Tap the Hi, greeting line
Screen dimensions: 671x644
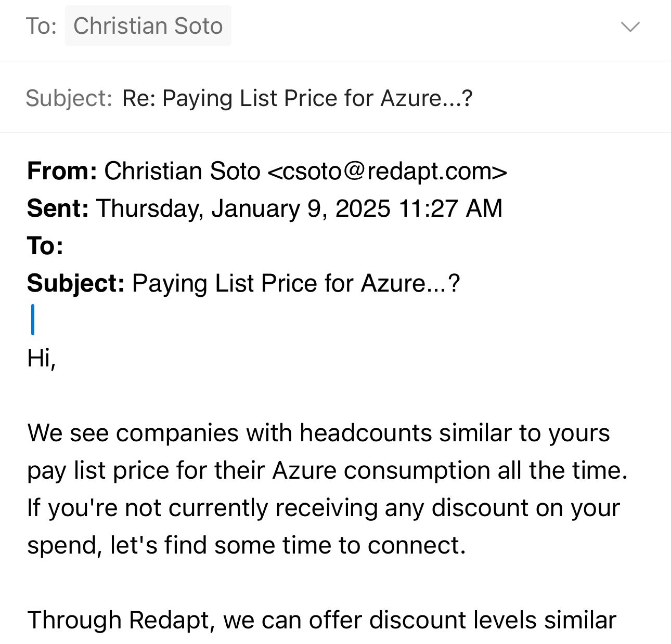[x=41, y=358]
